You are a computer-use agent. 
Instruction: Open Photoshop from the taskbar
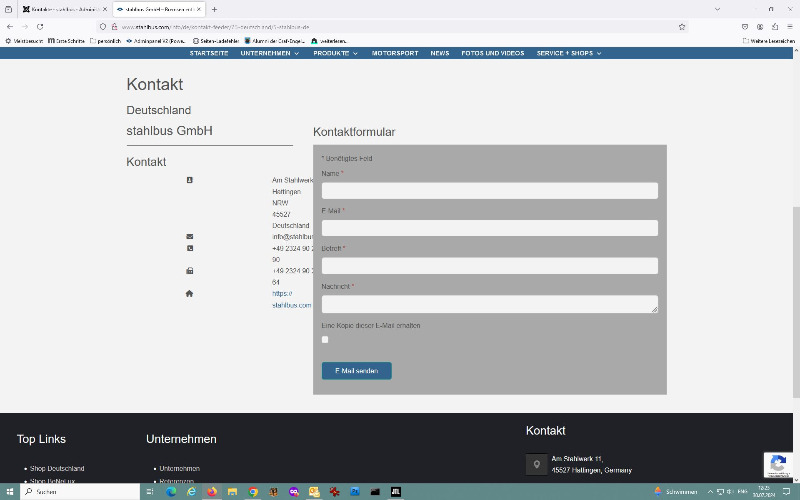[355, 491]
